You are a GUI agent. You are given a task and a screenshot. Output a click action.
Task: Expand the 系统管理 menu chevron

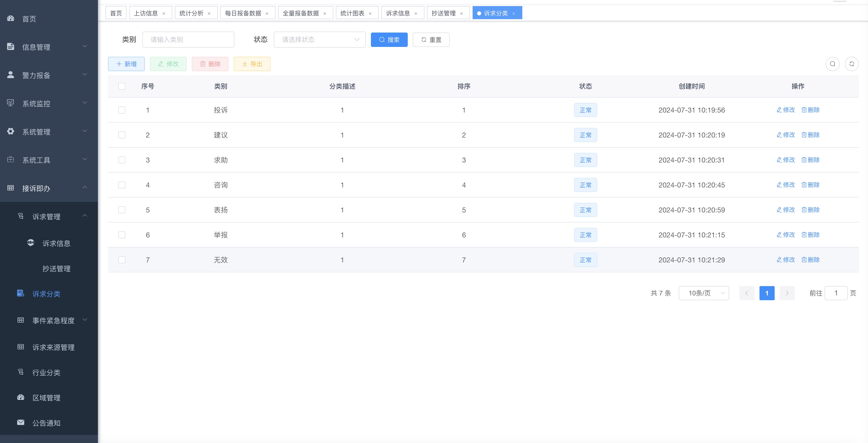point(85,131)
